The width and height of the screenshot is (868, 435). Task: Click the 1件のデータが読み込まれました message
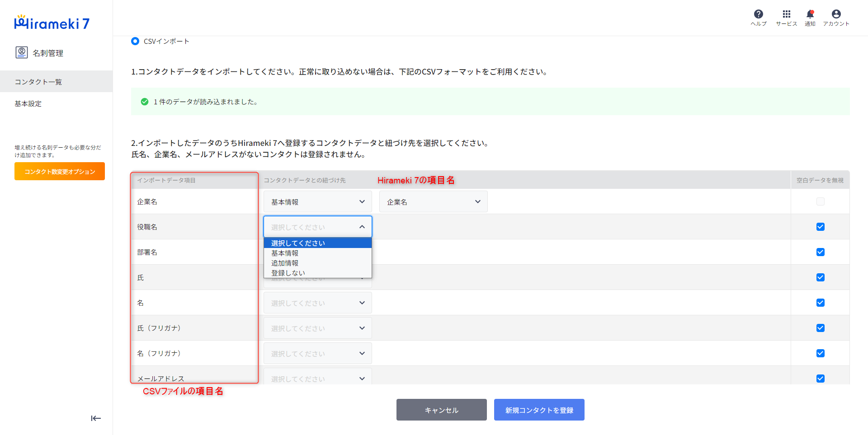coord(206,102)
